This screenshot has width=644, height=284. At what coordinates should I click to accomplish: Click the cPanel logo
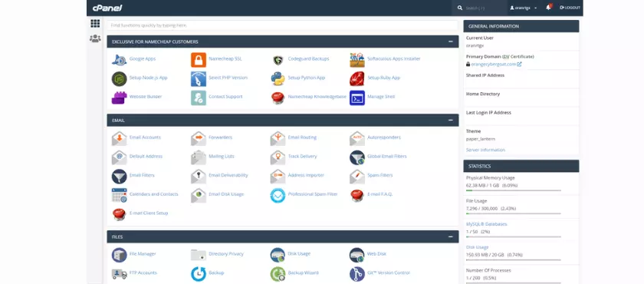click(x=107, y=8)
